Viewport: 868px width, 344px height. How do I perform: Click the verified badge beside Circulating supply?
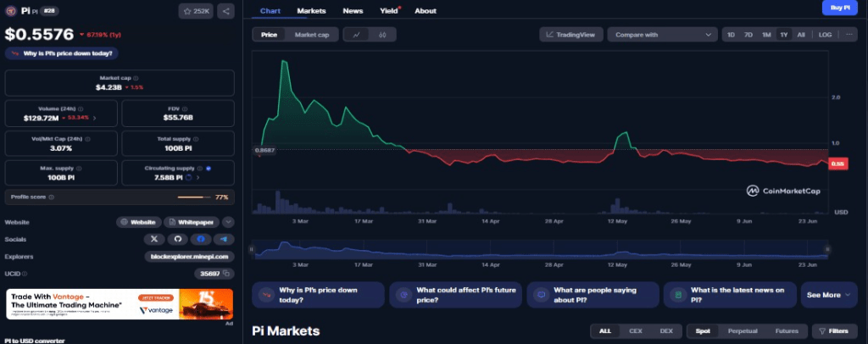click(x=208, y=168)
